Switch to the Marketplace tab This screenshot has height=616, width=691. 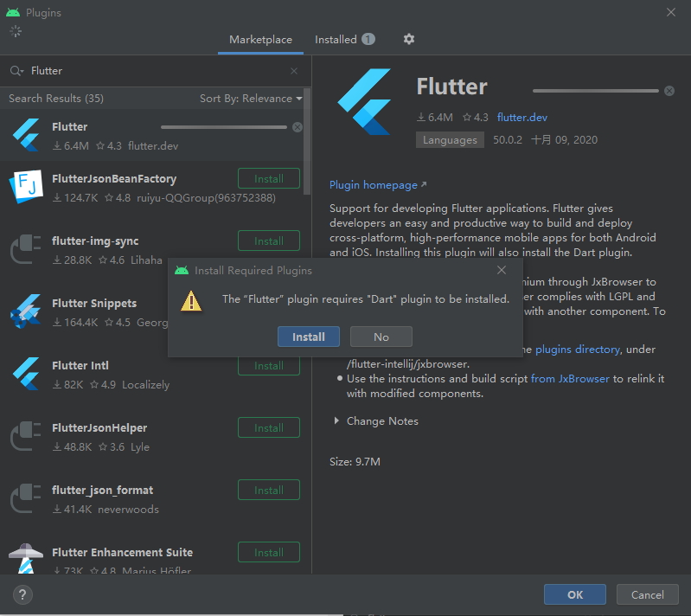[x=260, y=40]
